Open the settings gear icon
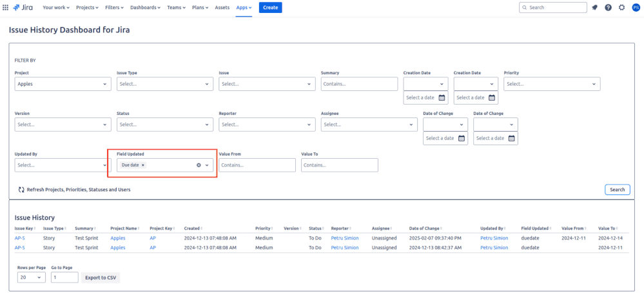This screenshot has height=293, width=644. 622,7
